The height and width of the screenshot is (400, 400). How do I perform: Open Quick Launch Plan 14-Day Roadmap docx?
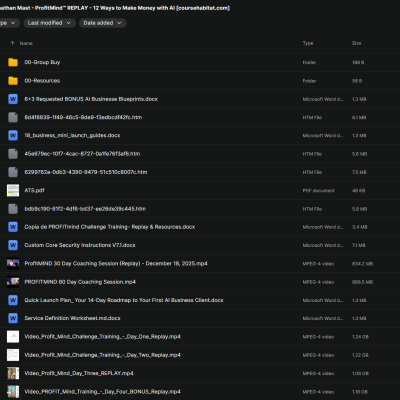pyautogui.click(x=124, y=300)
